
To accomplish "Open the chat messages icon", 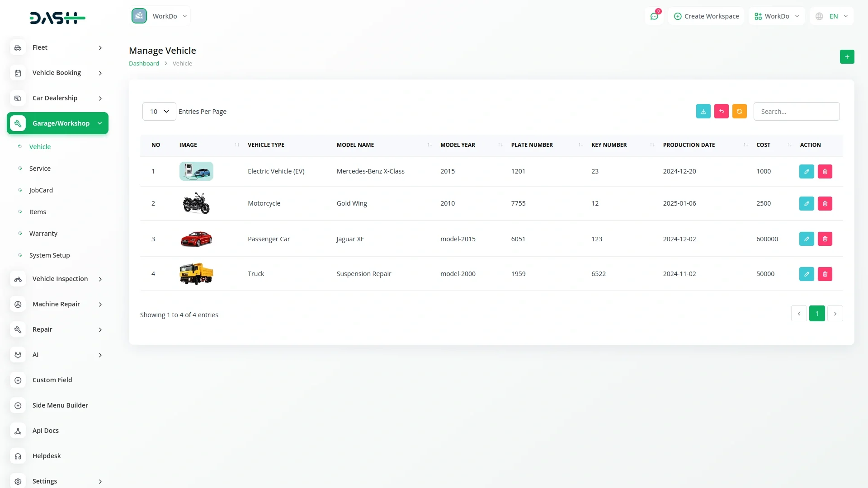I will click(654, 16).
